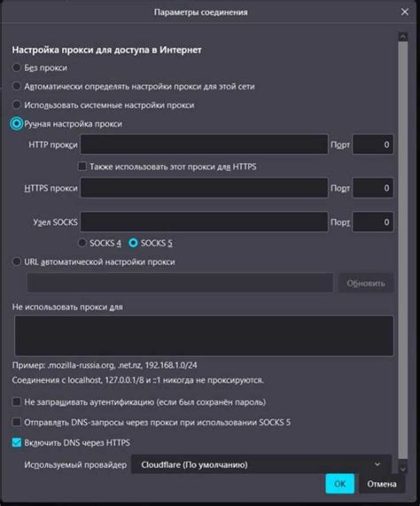Click the HTTPS proxy address field
This screenshot has height=506, width=420.
(204, 188)
